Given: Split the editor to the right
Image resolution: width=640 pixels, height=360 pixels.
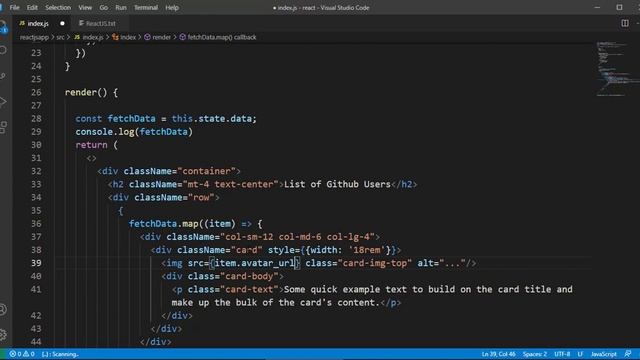Looking at the screenshot, I should (x=624, y=23).
